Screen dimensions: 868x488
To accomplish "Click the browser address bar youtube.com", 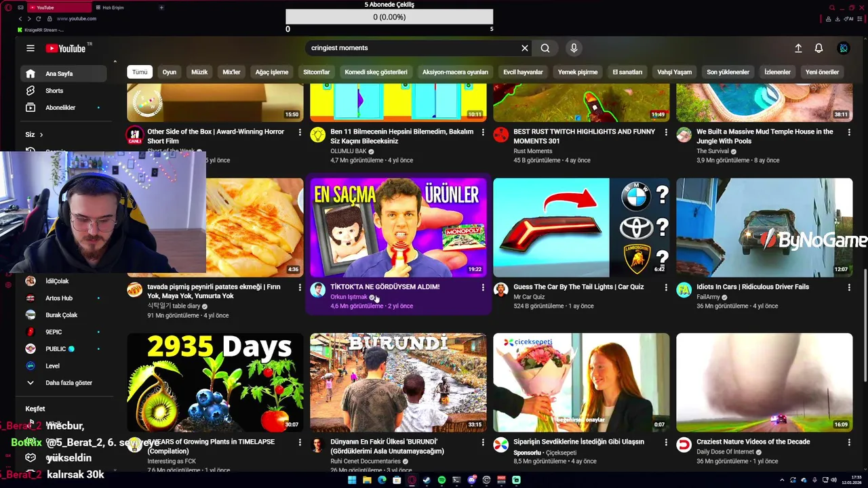I will pos(77,19).
